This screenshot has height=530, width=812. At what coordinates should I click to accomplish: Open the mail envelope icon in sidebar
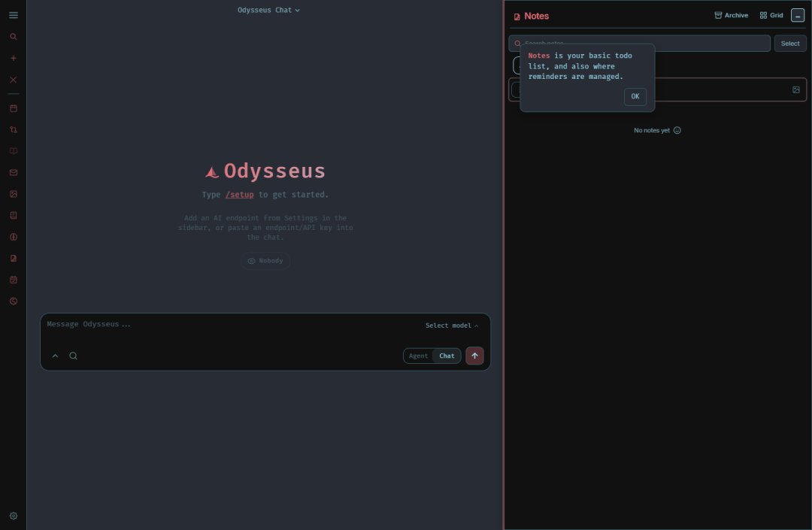click(14, 172)
